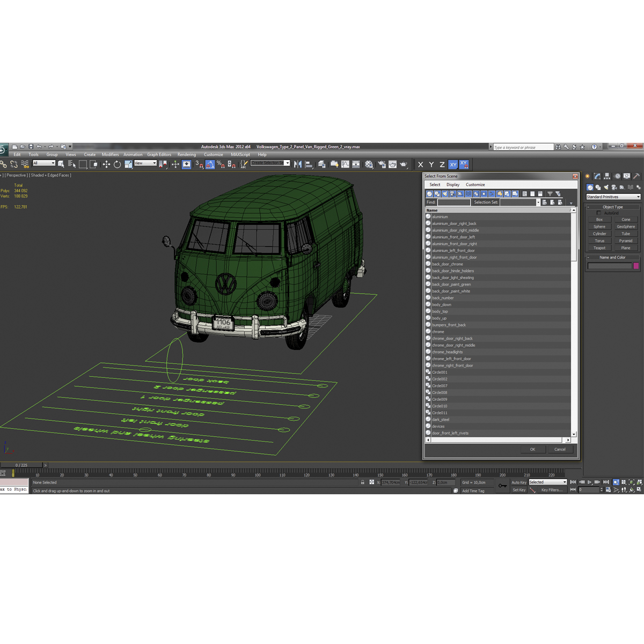Click the Teapot primitive button

(x=599, y=248)
